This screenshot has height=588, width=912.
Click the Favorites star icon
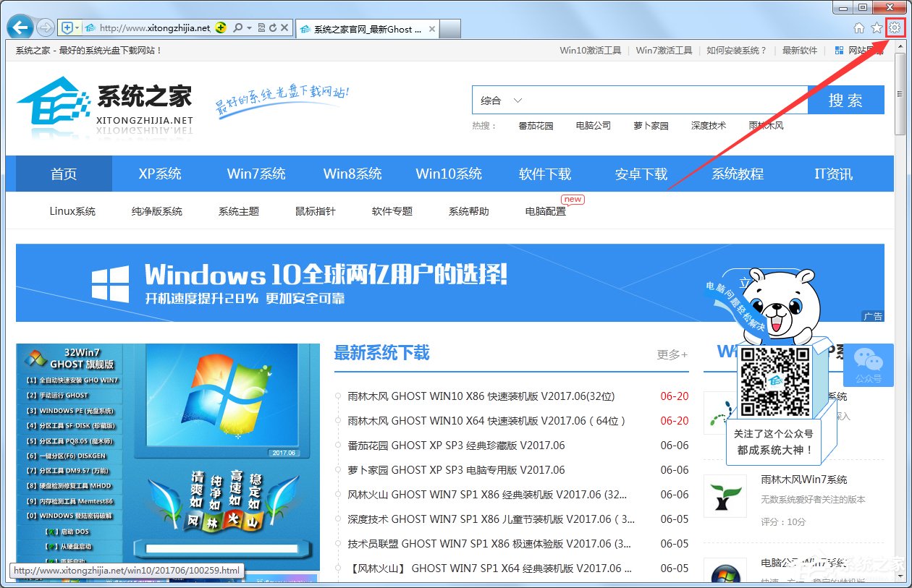[877, 27]
